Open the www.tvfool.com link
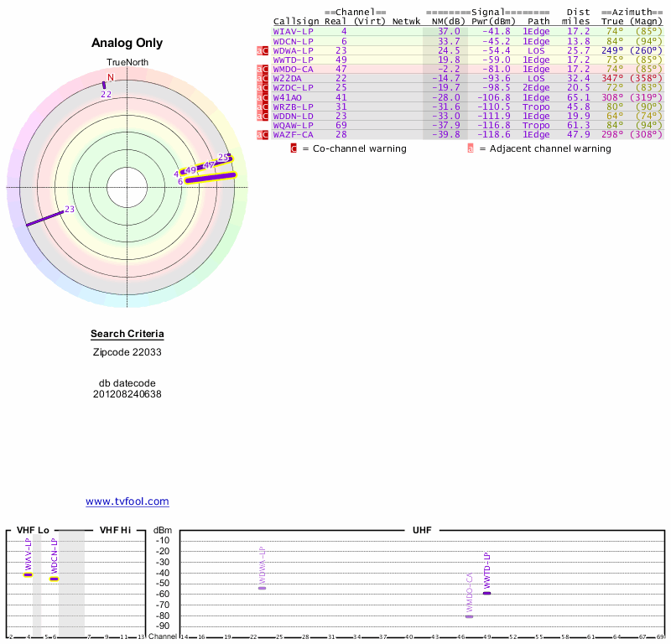Image resolution: width=671 pixels, height=644 pixels. pyautogui.click(x=127, y=501)
